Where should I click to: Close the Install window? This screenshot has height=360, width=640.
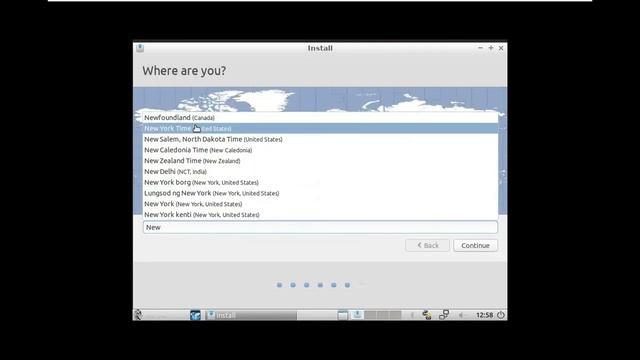tap(501, 48)
